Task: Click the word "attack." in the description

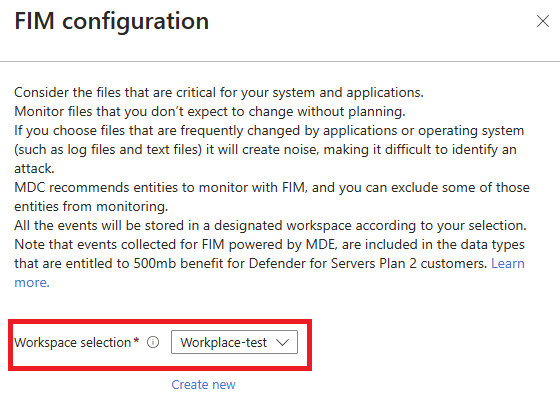Action: coord(34,168)
